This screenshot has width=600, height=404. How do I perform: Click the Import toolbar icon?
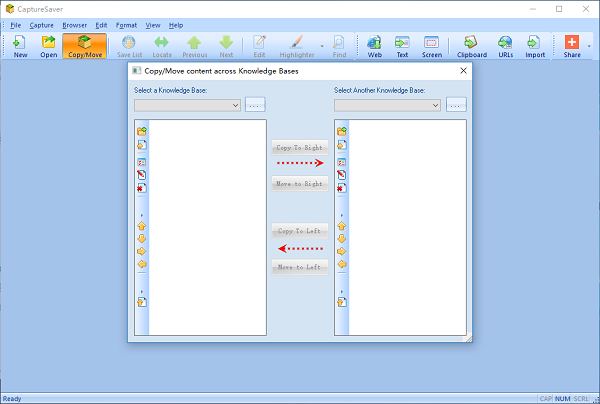(534, 46)
